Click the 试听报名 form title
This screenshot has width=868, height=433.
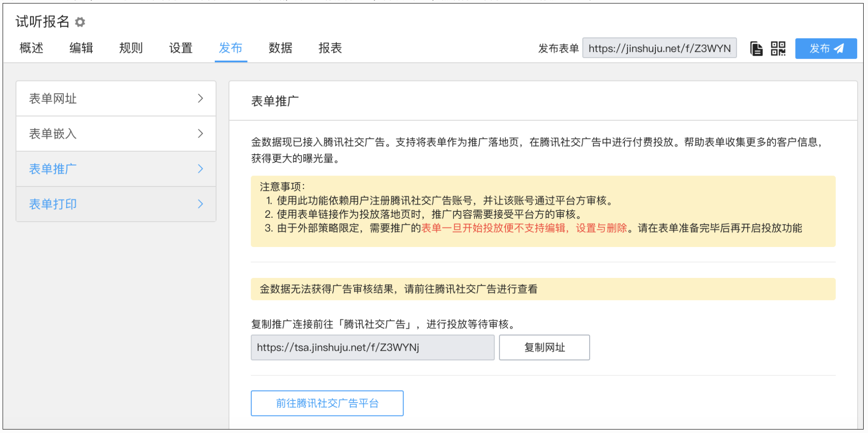42,21
